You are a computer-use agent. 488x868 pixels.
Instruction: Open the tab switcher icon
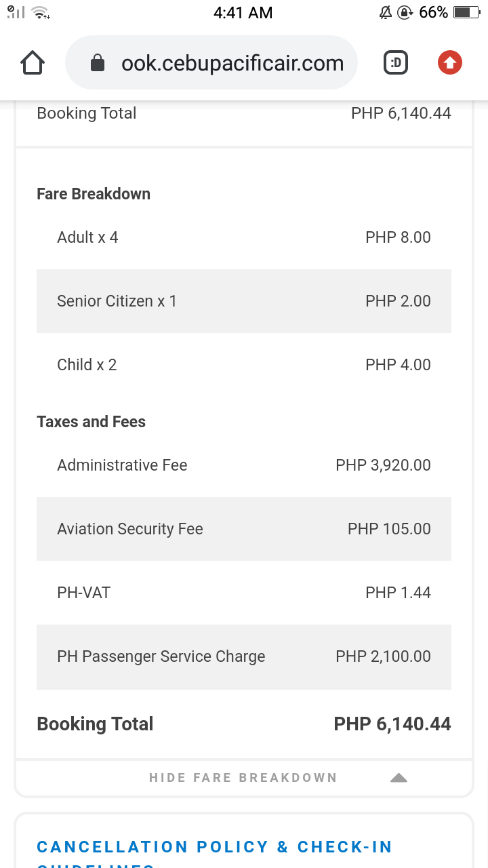tap(396, 63)
